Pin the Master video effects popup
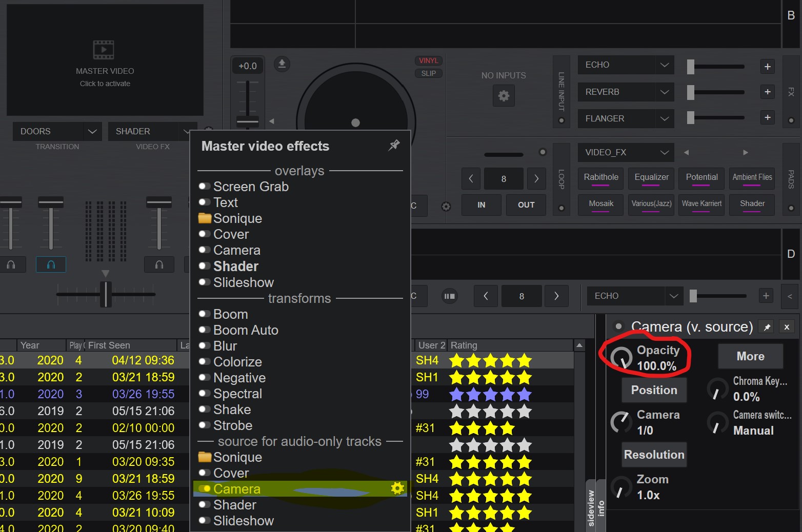 click(x=393, y=146)
